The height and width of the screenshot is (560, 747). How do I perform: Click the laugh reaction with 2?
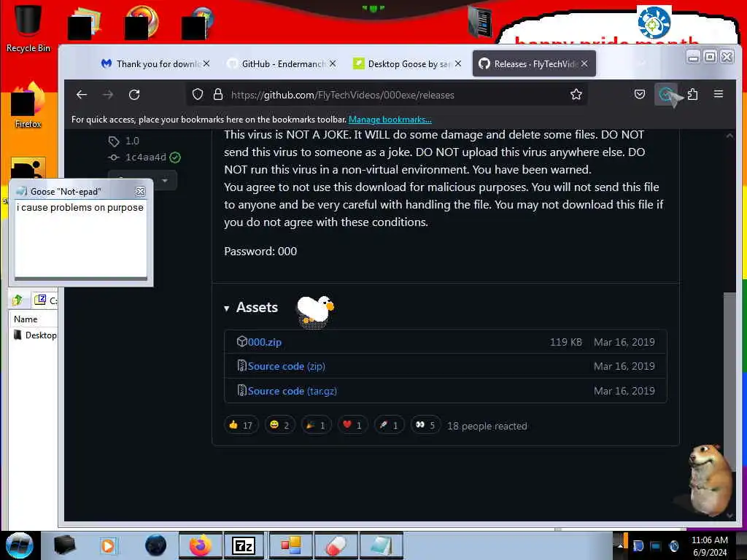click(x=279, y=425)
